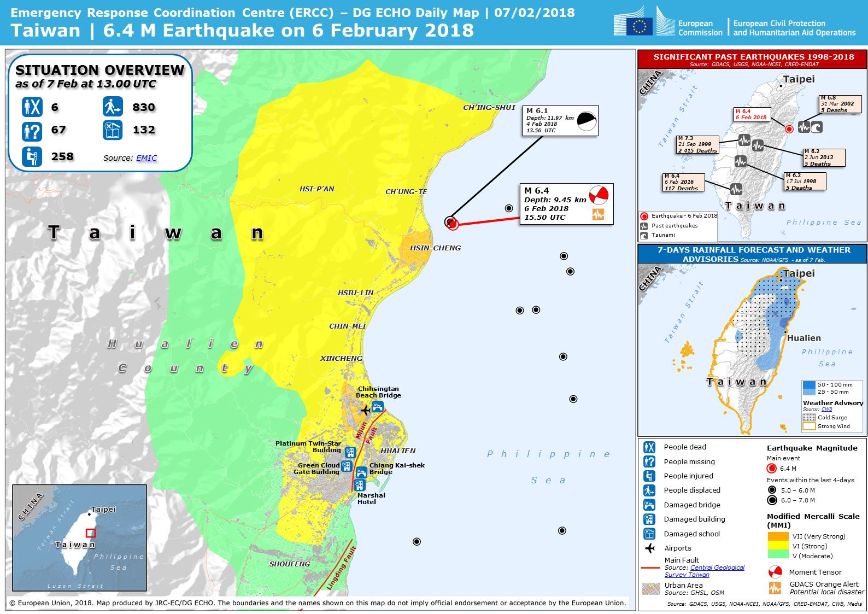Click the Platinum Twin-Star damaged building icon

click(350, 452)
